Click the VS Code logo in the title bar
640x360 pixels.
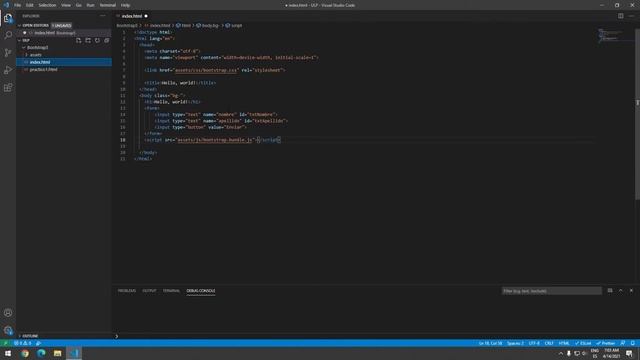coord(6,5)
